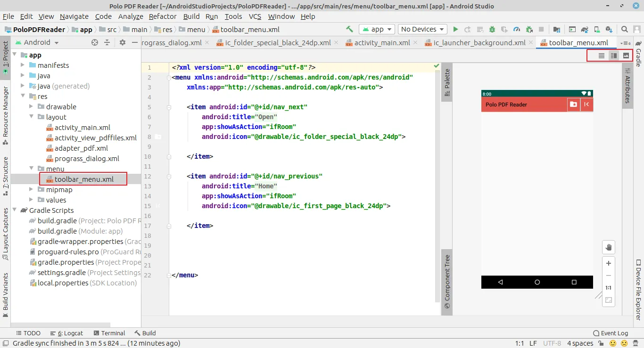
Task: Click the Search Everywhere magnifier icon
Action: click(624, 29)
